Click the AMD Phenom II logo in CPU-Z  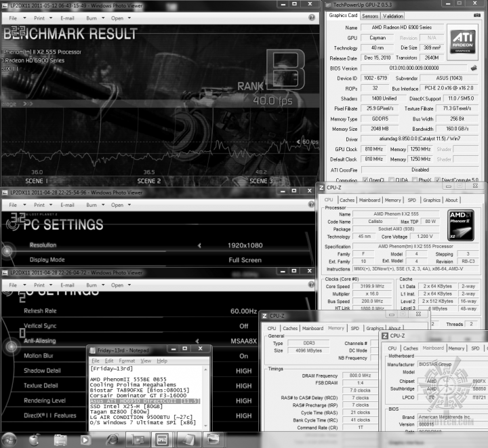tap(461, 226)
